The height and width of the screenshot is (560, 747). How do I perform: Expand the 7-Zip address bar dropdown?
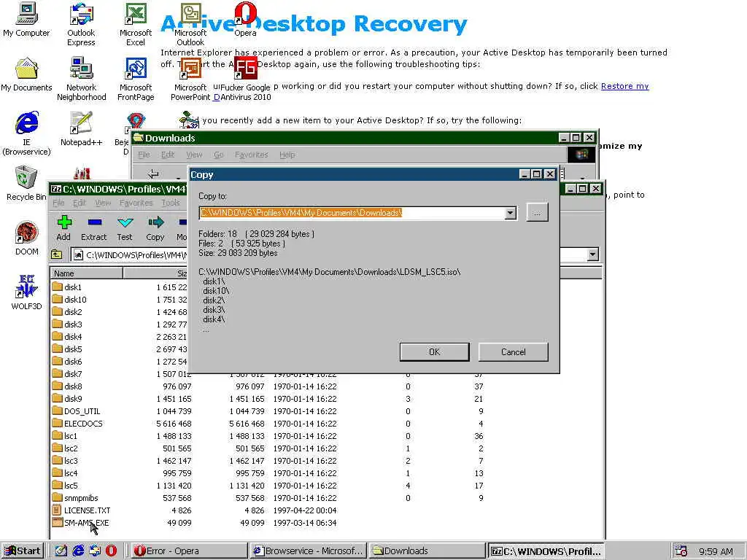(x=592, y=254)
